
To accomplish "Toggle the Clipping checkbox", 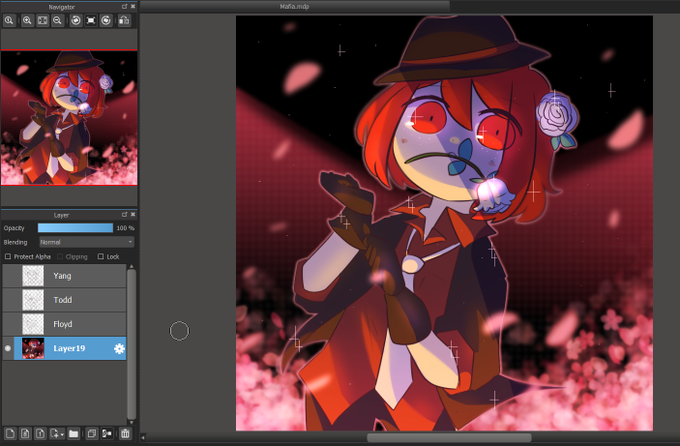I will [60, 256].
